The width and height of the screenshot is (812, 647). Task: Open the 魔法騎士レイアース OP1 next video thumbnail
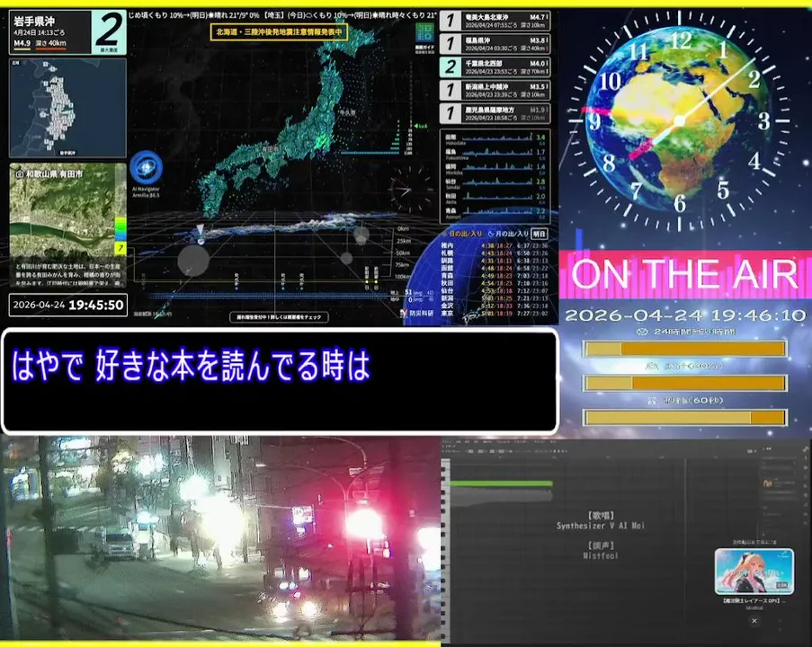point(754,572)
